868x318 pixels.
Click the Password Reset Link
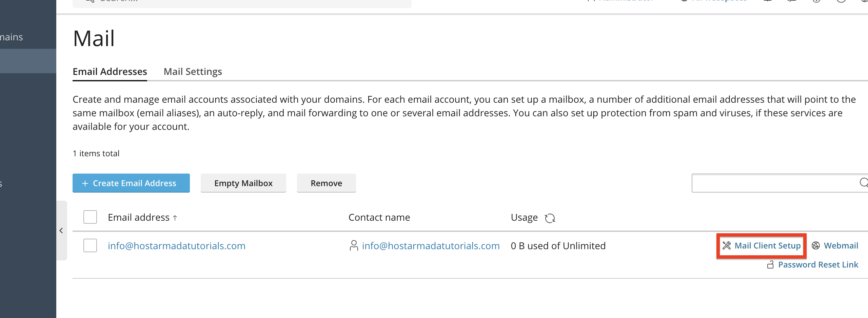click(x=818, y=265)
